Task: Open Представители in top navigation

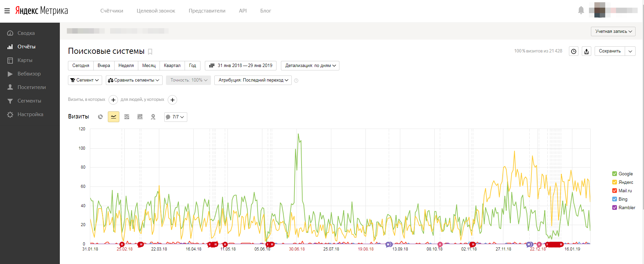Action: 207,11
